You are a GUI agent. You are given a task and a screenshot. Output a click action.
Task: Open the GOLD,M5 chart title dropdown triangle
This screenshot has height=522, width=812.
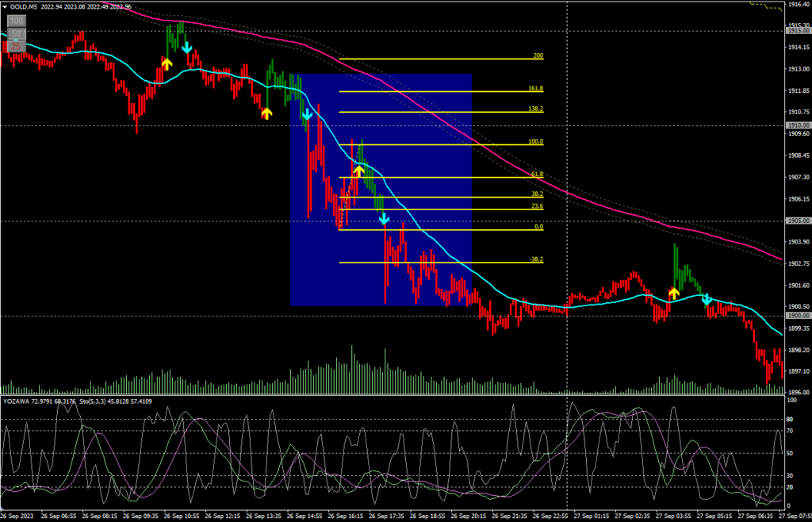pyautogui.click(x=5, y=6)
